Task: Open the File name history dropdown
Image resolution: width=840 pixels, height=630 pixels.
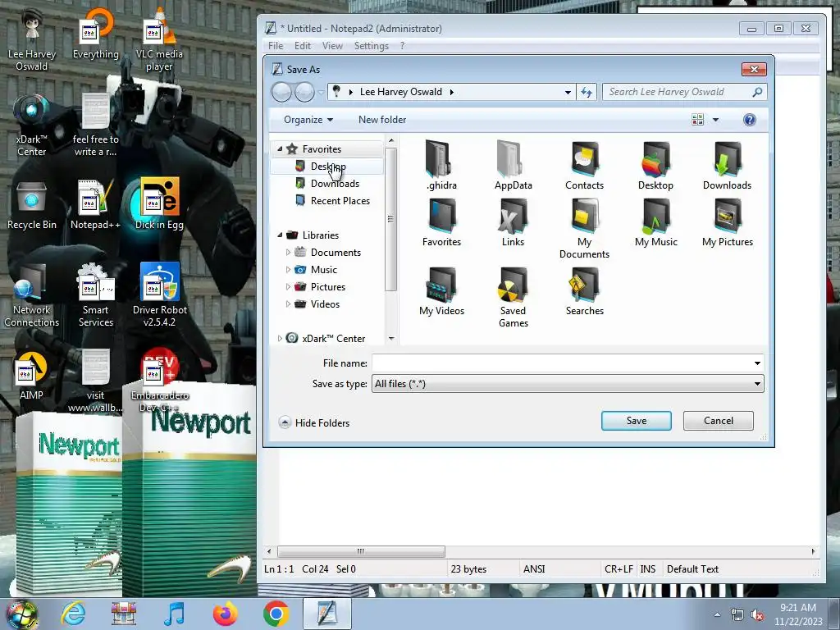Action: point(757,363)
